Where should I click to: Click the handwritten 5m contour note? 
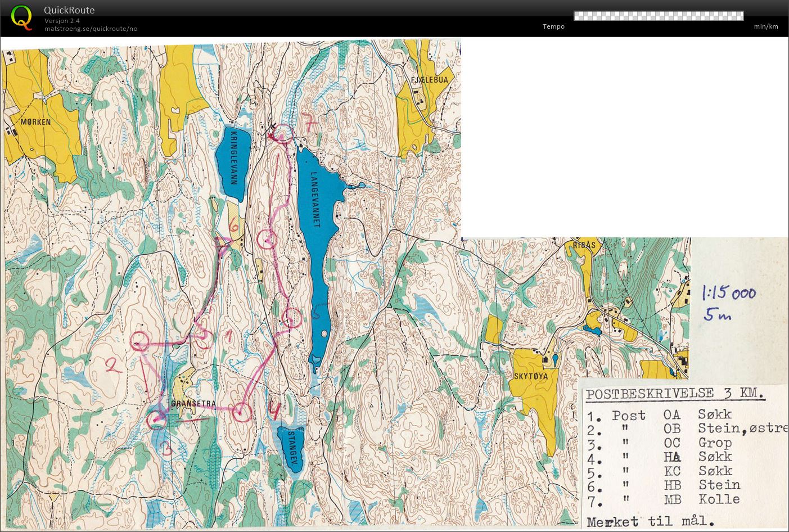pos(717,314)
